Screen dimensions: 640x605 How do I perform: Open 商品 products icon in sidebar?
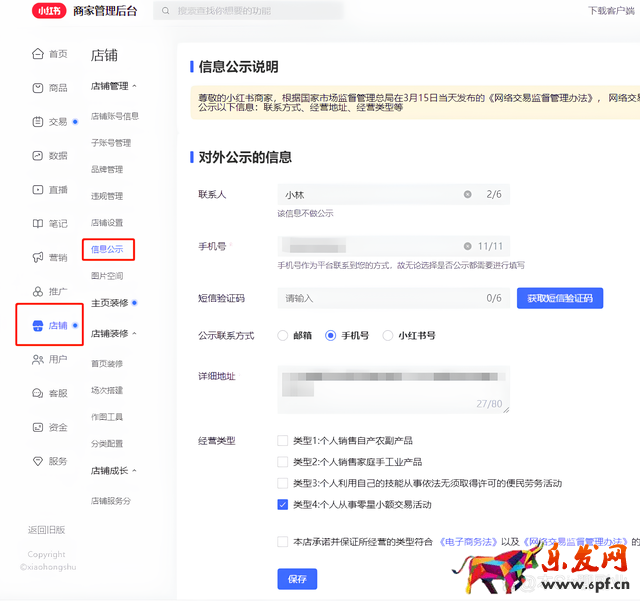pos(37,88)
